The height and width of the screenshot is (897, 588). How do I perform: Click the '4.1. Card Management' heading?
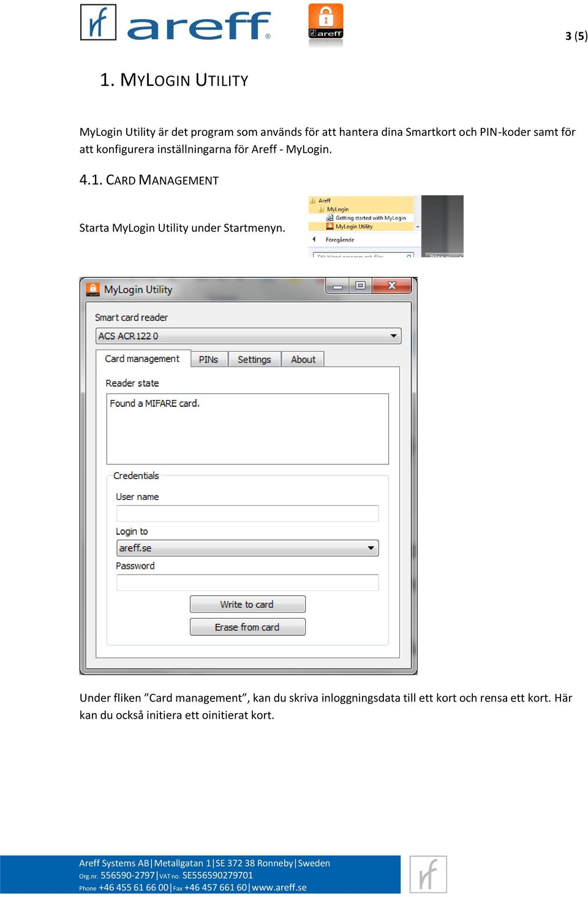click(x=149, y=180)
